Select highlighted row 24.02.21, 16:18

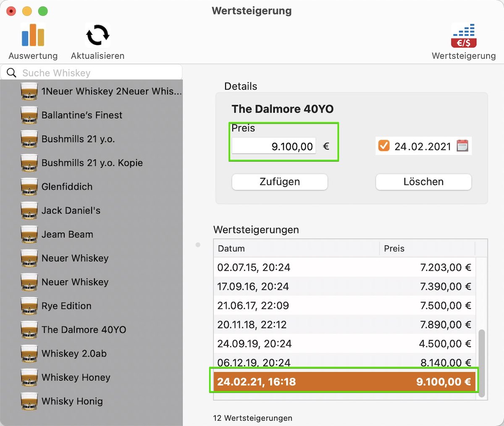click(344, 382)
